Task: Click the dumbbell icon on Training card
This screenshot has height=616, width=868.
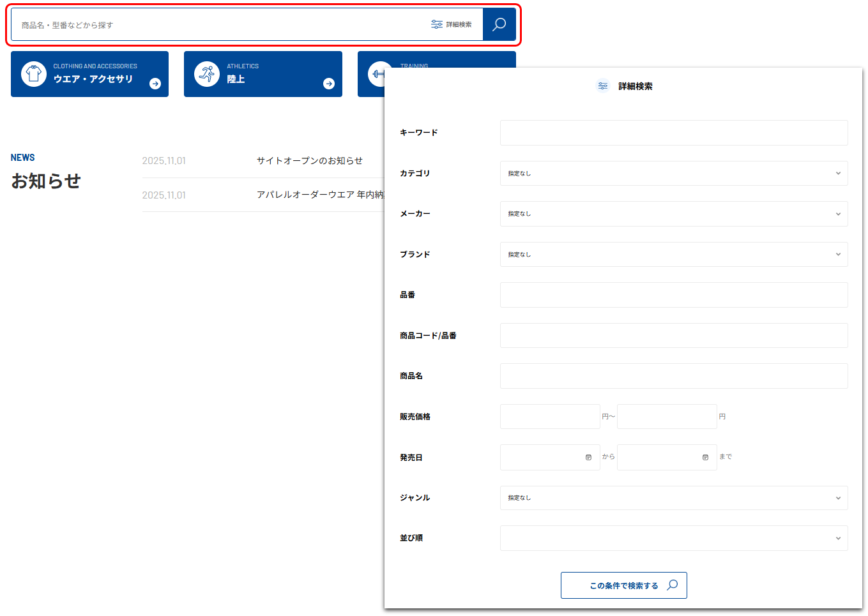Action: click(377, 74)
